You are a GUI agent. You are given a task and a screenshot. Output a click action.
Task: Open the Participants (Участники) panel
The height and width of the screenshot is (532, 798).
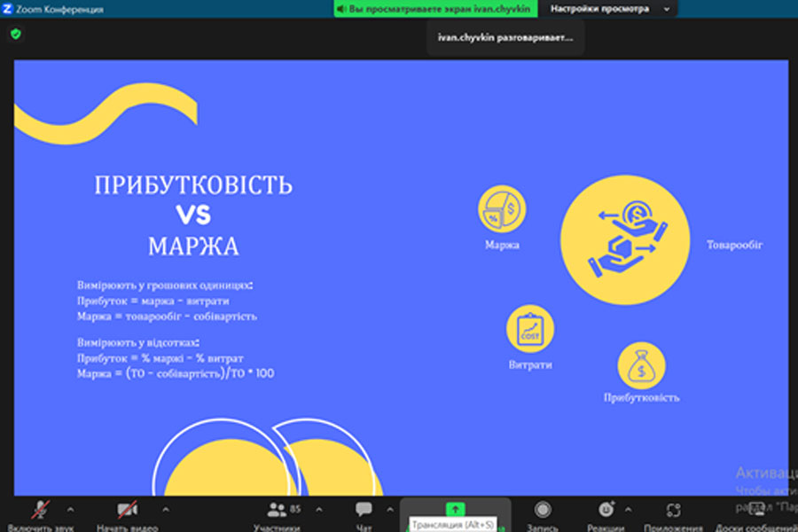coord(277,515)
